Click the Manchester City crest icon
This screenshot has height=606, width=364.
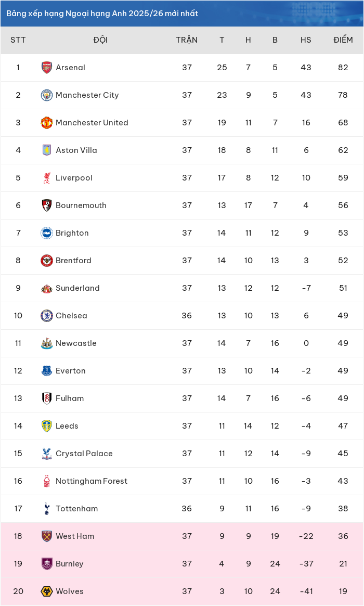coord(47,95)
